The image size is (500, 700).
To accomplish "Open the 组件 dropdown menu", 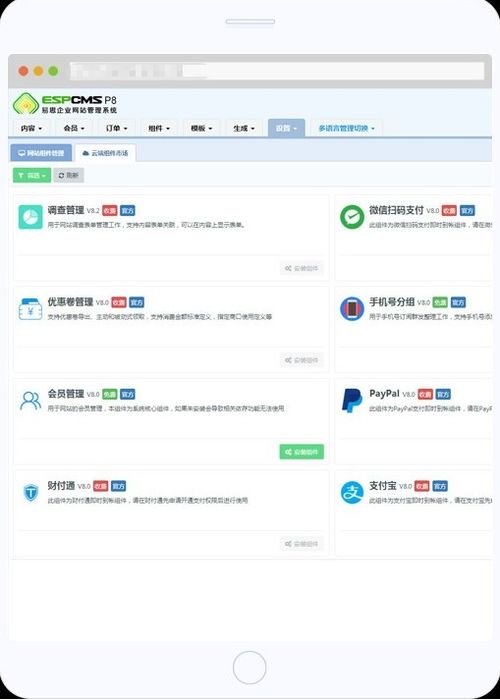I will click(x=159, y=128).
